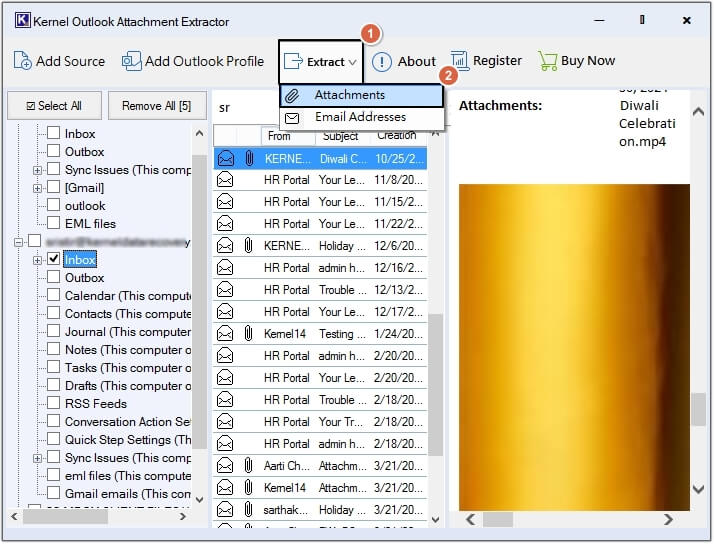Expand the upper Sync Issues node
Screen dimensions: 714x544
37,170
